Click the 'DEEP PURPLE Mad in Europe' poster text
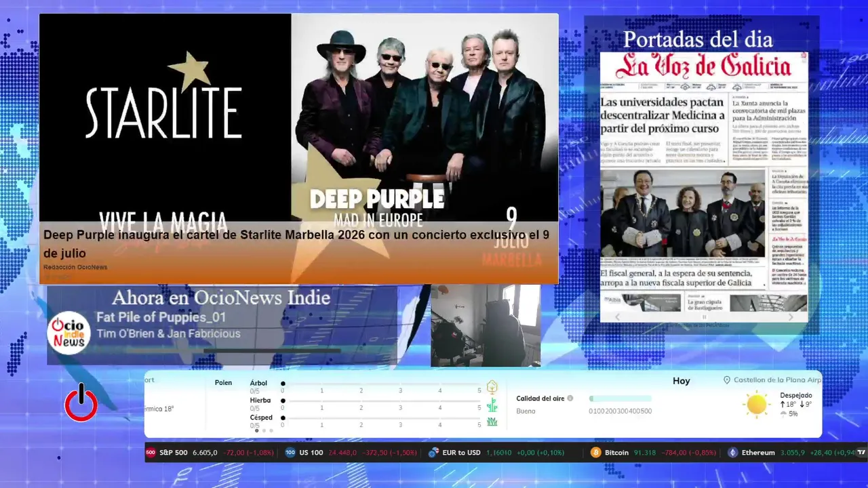Screen dimensions: 868x488 tap(377, 207)
